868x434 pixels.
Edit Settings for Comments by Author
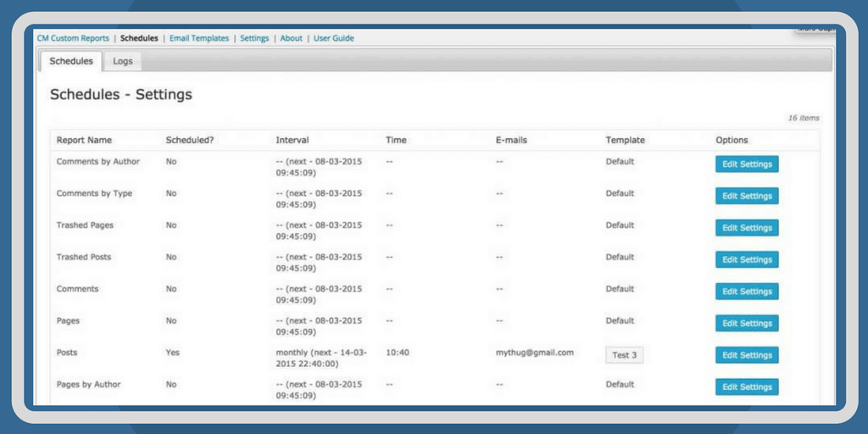tap(747, 164)
